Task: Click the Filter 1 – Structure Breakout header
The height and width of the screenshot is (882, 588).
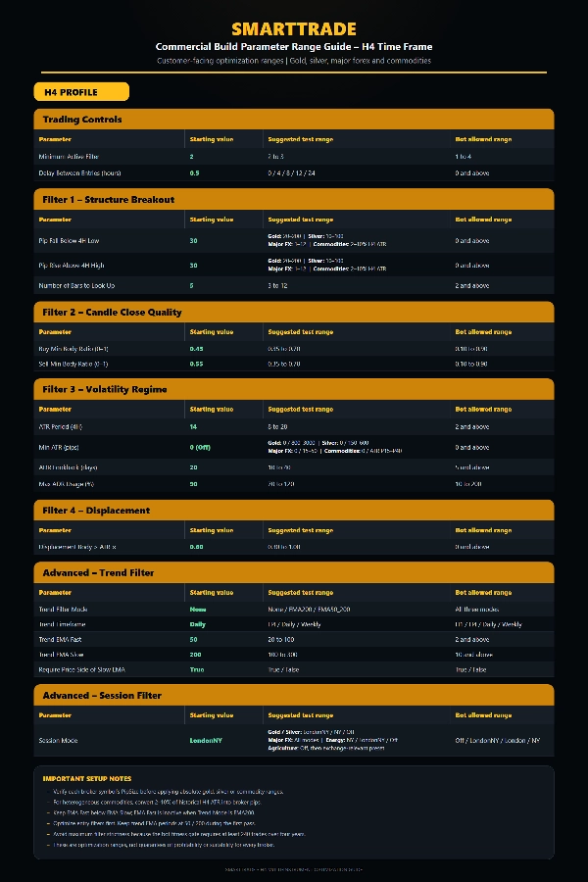Action: (294, 199)
